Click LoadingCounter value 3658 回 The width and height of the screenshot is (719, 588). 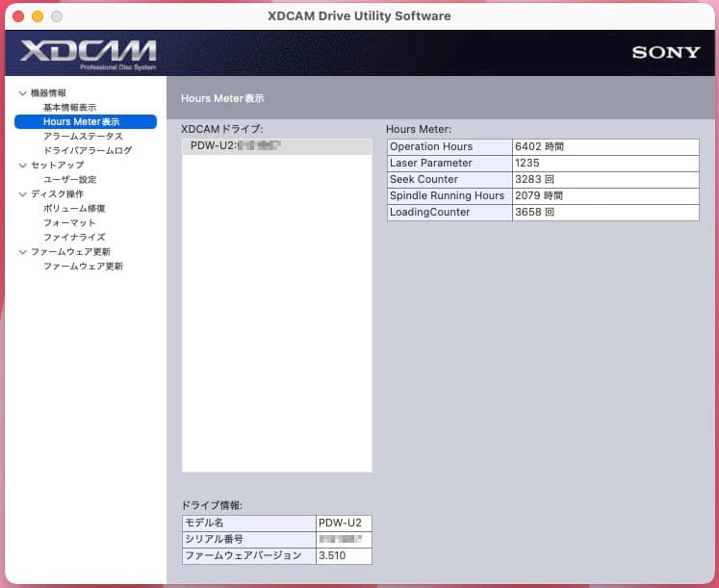(x=605, y=212)
